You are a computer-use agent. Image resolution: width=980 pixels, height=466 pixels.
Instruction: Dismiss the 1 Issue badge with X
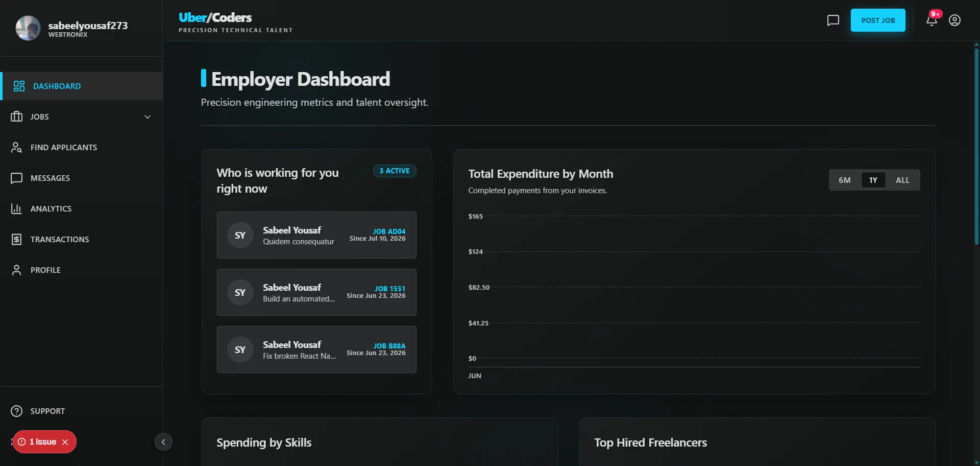click(x=65, y=442)
